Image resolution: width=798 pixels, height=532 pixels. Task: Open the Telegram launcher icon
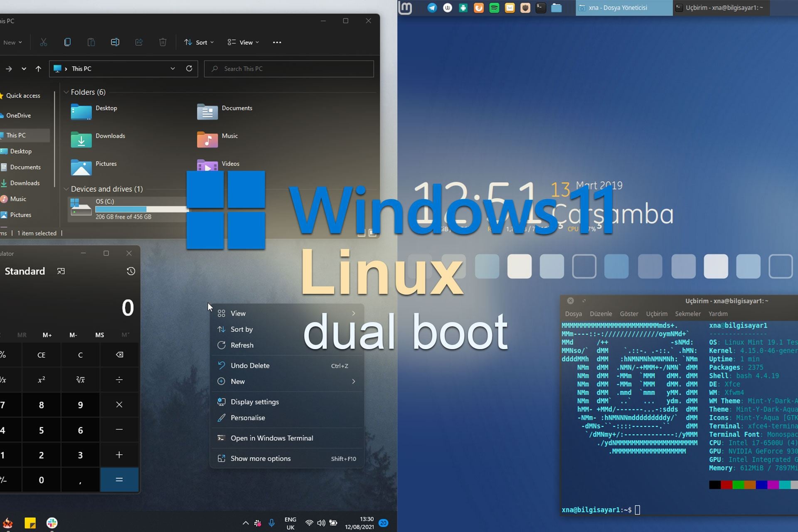pyautogui.click(x=432, y=7)
